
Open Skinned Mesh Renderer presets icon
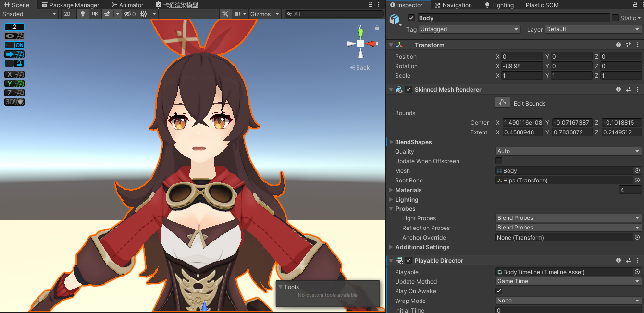tap(628, 89)
